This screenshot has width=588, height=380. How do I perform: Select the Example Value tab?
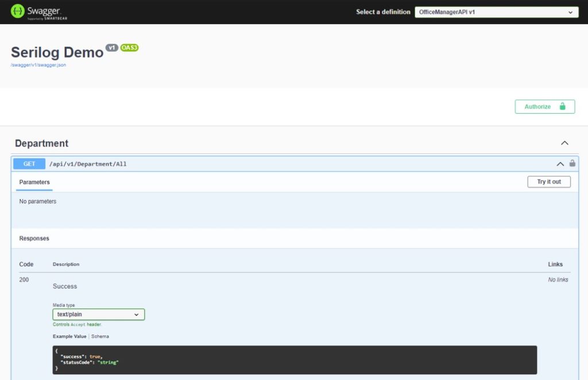pyautogui.click(x=69, y=336)
